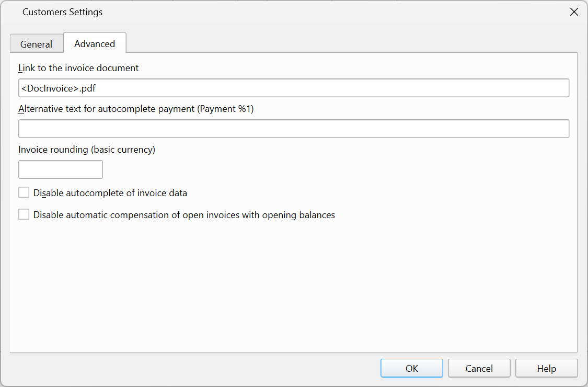
Task: Click the "Invoice rounding (basic currency)" label
Action: pyautogui.click(x=87, y=150)
